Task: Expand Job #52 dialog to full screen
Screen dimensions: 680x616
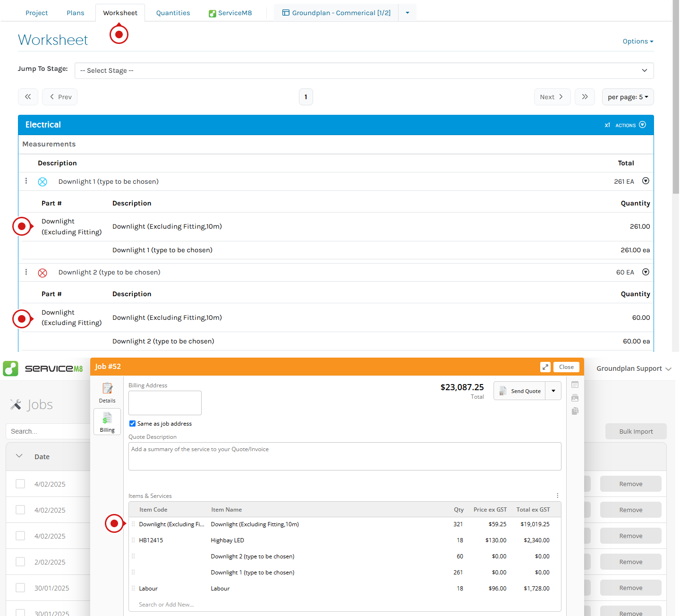Action: tap(545, 367)
